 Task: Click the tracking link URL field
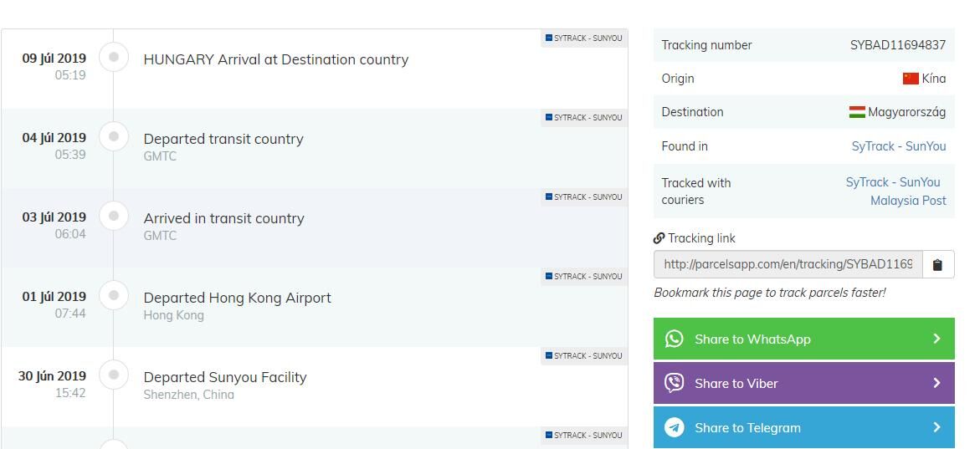point(788,264)
